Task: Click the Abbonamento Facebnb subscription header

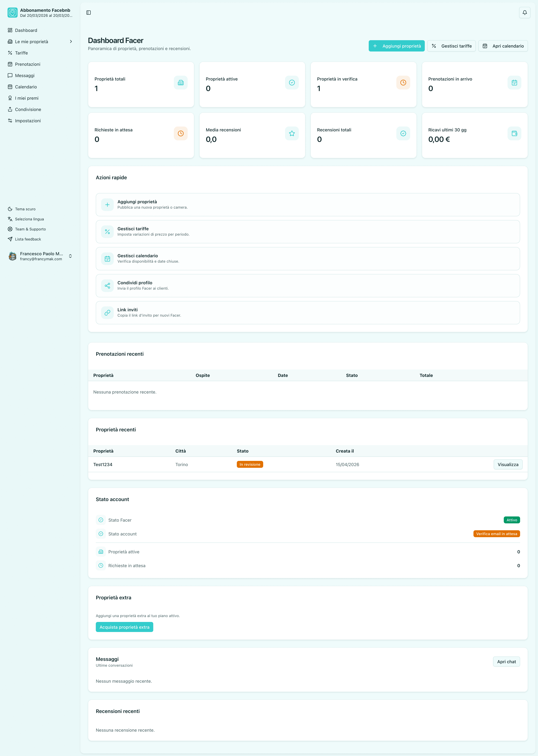Action: tap(40, 13)
